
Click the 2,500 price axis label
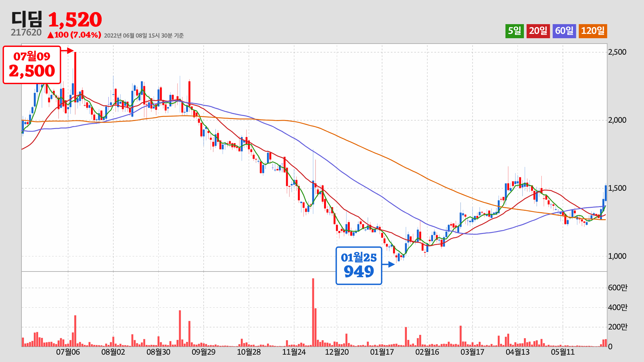coord(617,52)
